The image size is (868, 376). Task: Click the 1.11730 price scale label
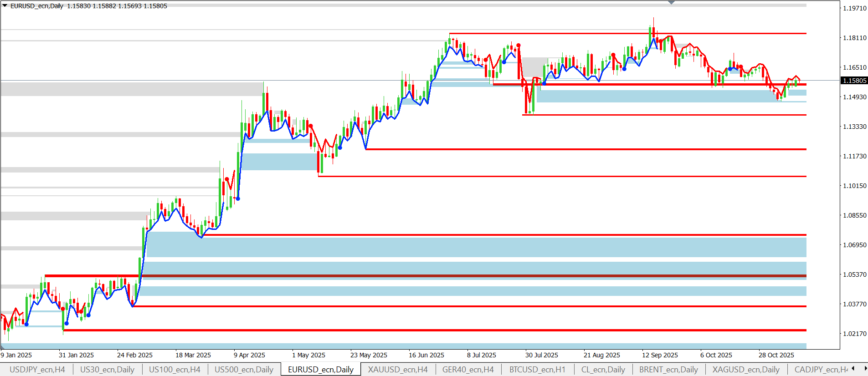(x=855, y=156)
